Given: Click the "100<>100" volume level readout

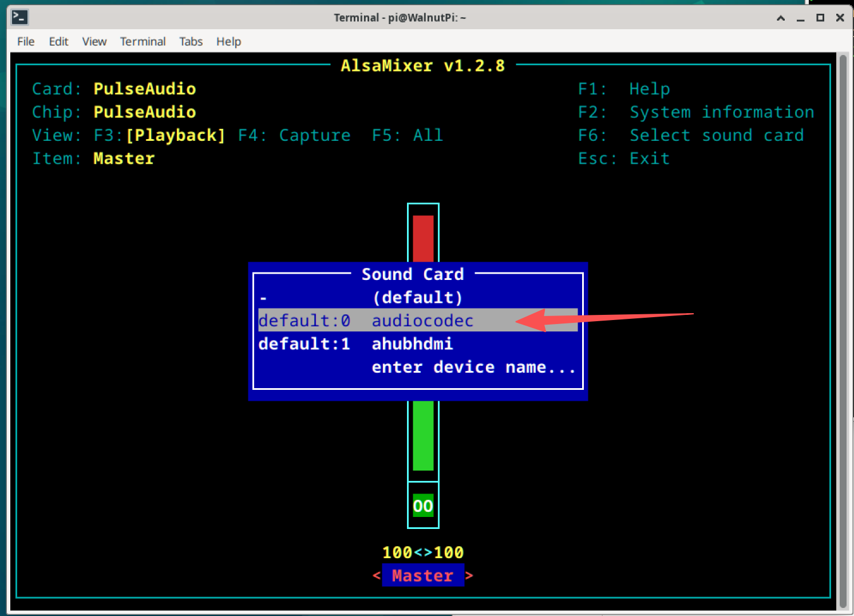Looking at the screenshot, I should pos(423,552).
